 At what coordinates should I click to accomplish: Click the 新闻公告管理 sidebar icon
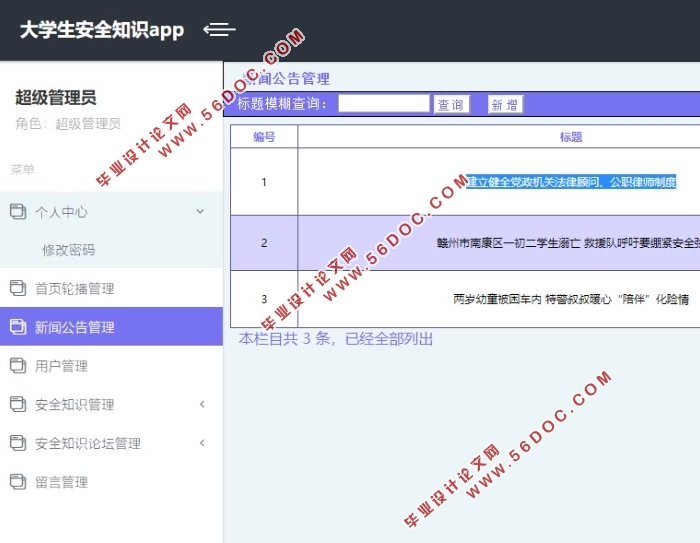click(x=17, y=327)
